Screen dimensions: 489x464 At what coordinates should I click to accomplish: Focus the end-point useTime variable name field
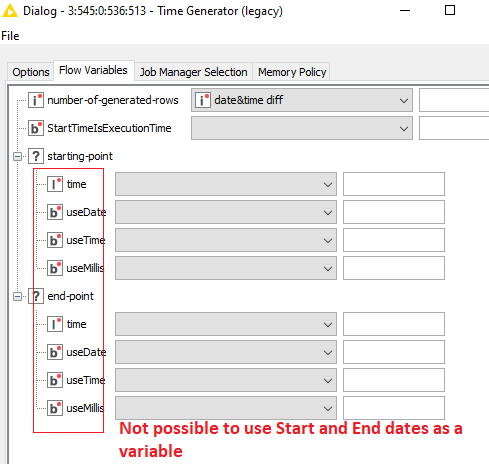[x=394, y=380]
